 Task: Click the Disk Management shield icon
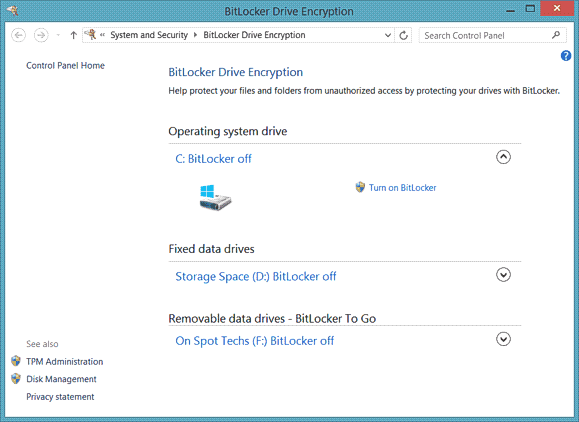tap(16, 378)
